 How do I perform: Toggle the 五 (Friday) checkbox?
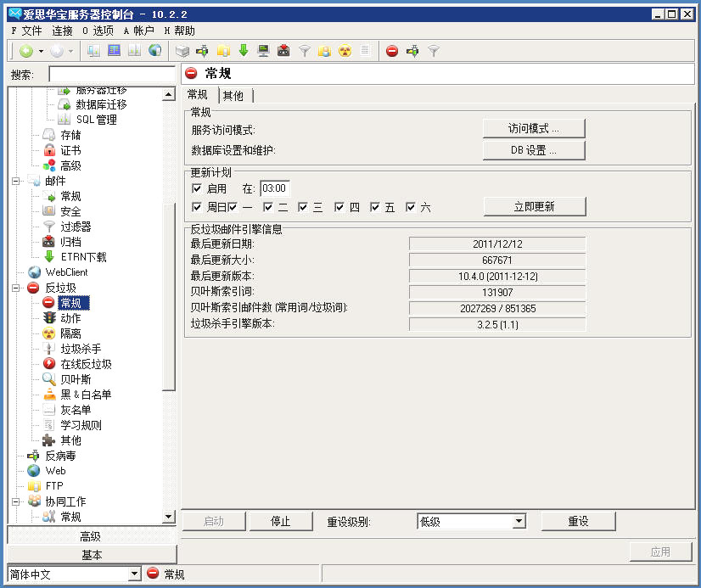point(374,207)
